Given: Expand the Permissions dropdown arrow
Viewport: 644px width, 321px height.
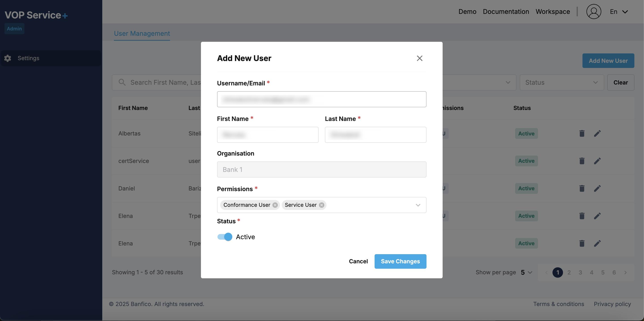Looking at the screenshot, I should click(x=418, y=205).
